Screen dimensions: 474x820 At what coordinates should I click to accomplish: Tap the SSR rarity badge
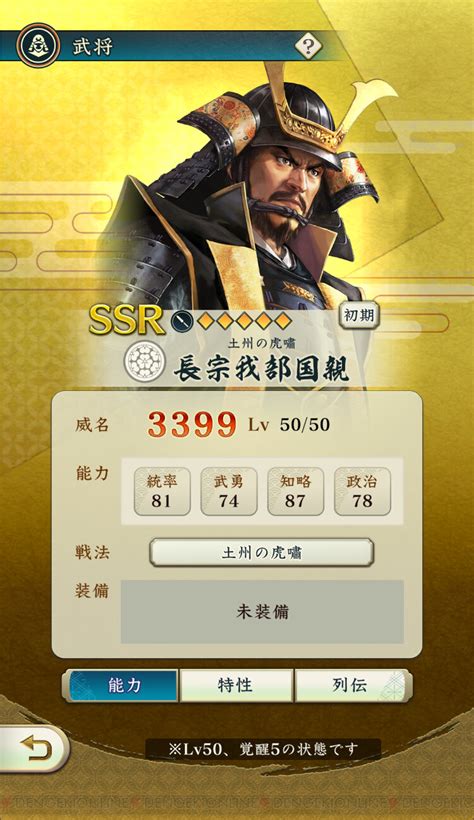point(127,318)
